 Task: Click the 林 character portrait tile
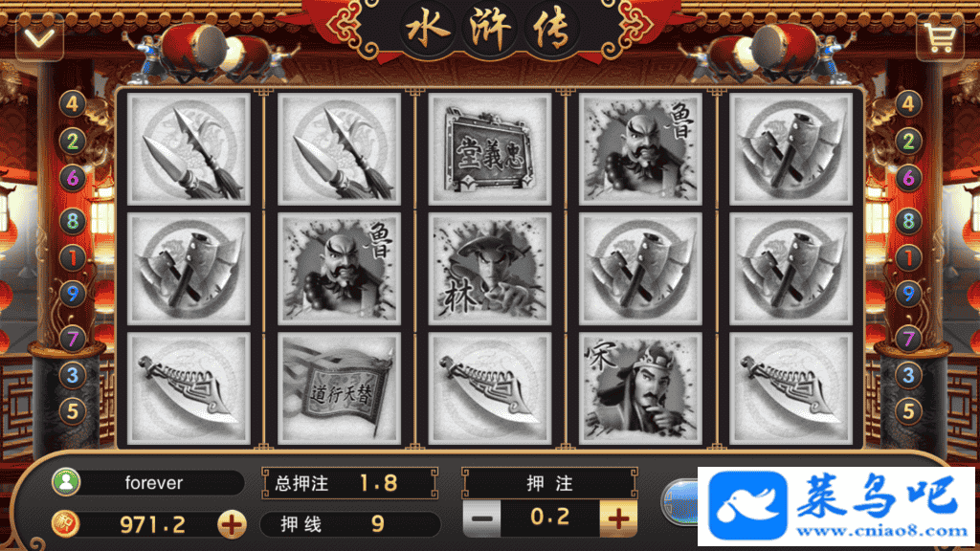(x=489, y=269)
